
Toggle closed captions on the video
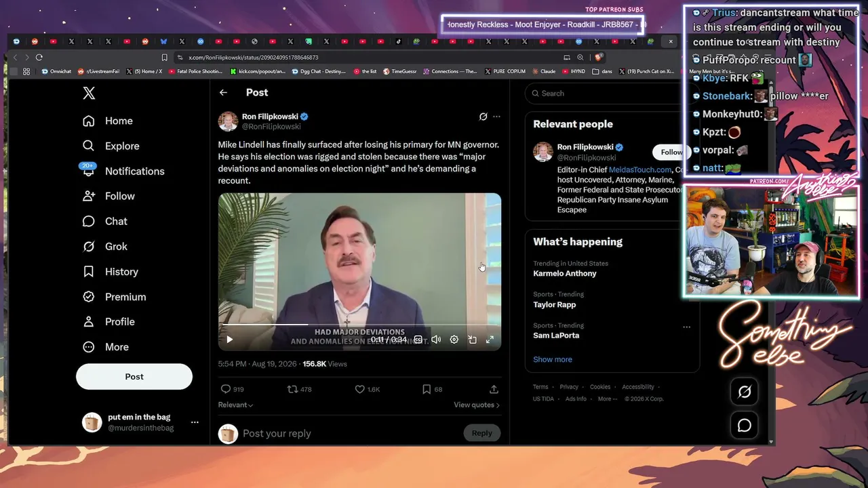[x=418, y=340]
